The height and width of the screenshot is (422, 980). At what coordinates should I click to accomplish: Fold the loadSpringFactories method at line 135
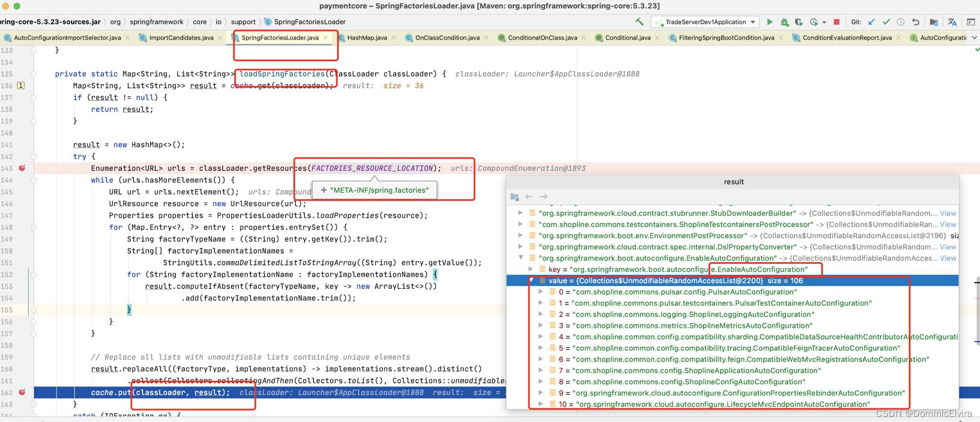point(33,74)
